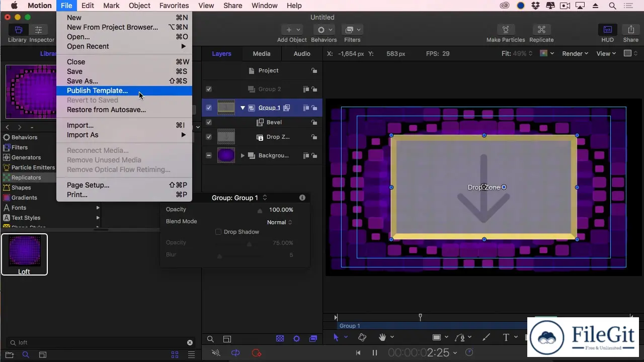Open the Group: Group 1 HUD selector
The image size is (644, 362).
point(239,198)
